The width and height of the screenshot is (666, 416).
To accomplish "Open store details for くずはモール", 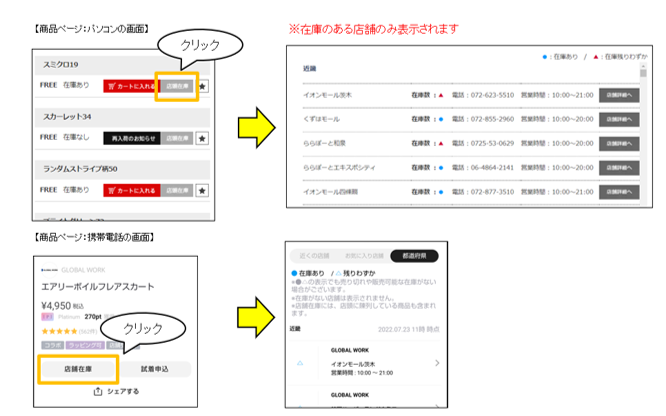I will (619, 119).
